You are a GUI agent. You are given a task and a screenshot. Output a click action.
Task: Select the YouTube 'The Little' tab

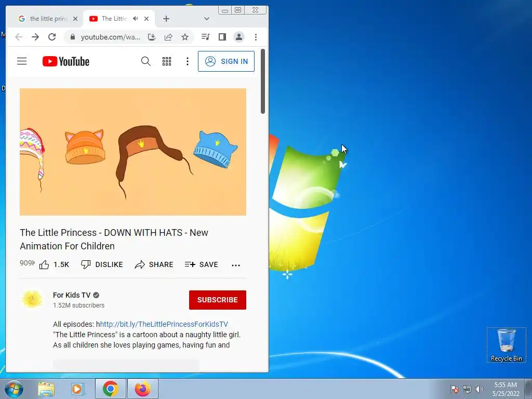114,19
